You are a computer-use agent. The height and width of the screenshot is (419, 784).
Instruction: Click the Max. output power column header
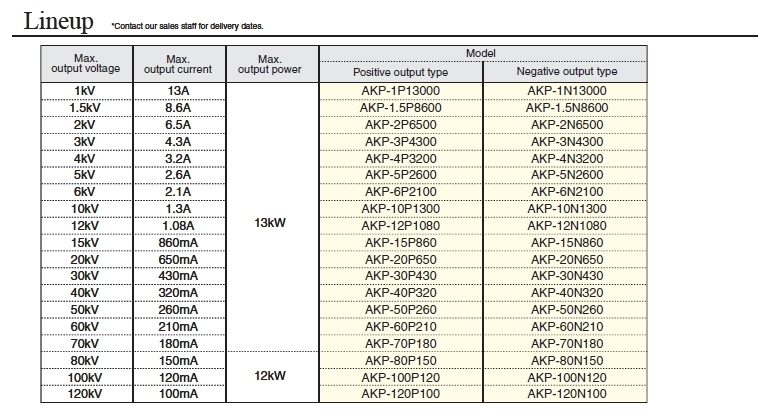pyautogui.click(x=270, y=64)
